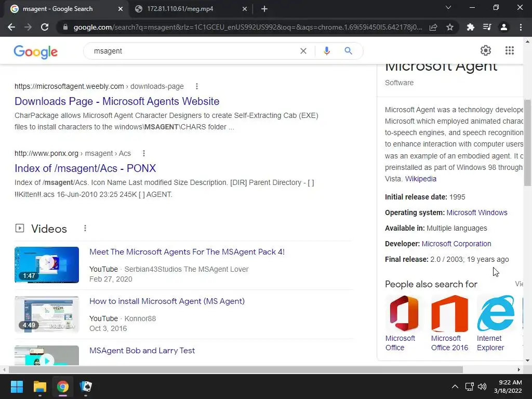532x399 pixels.
Task: Open new tab with plus button
Action: [x=264, y=9]
